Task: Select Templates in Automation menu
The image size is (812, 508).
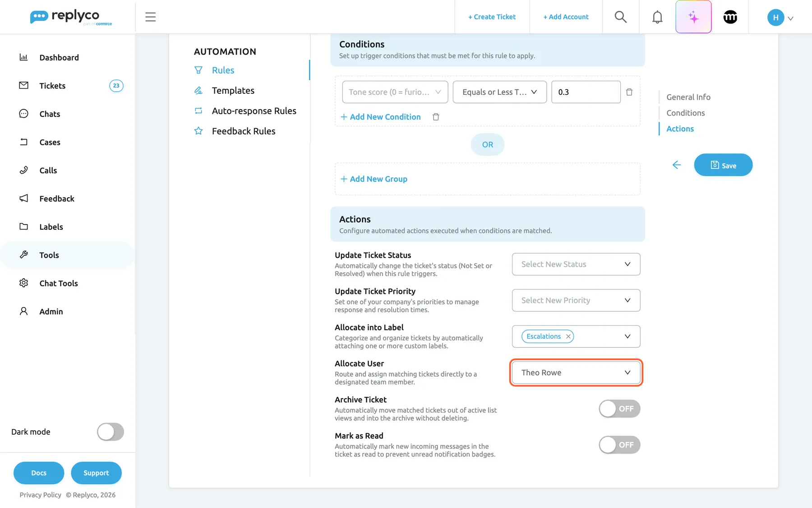Action: 233,90
